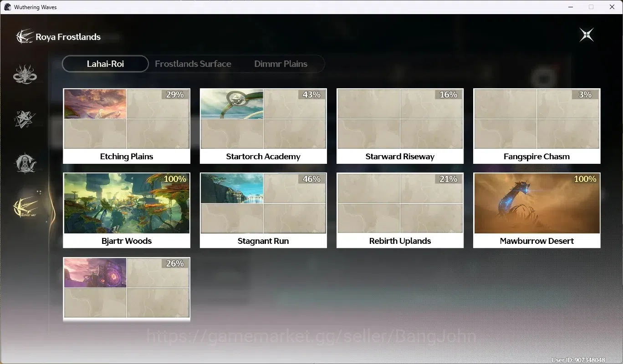Select the dragon-head region emblem in the sidebar
623x364 pixels.
click(25, 75)
